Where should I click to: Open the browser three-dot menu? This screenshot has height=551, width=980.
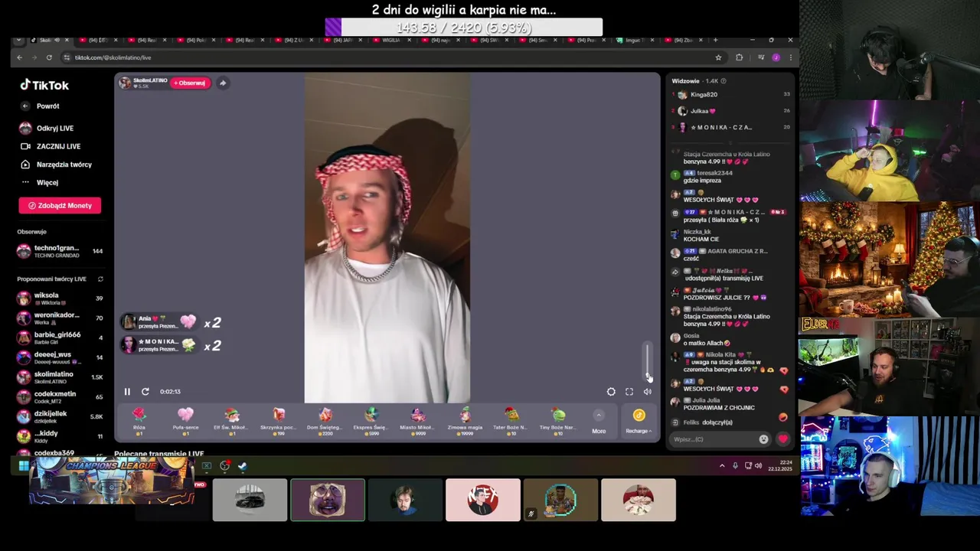[790, 57]
